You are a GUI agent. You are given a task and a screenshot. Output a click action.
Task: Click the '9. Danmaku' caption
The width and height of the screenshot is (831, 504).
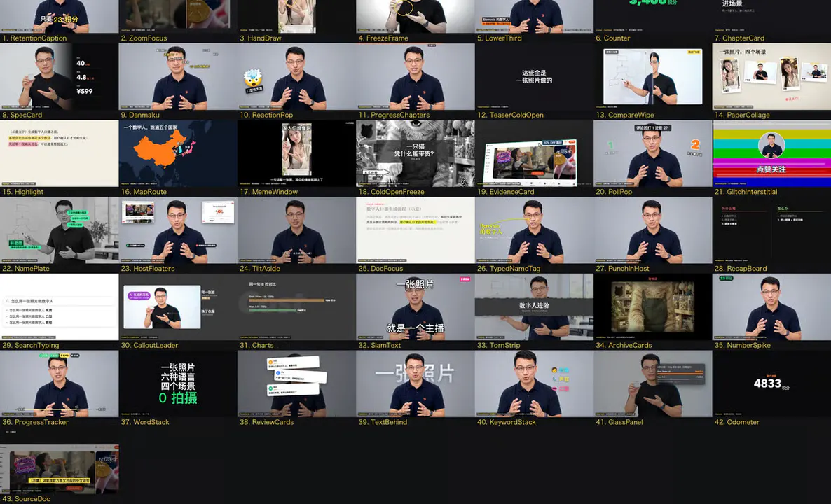(140, 115)
